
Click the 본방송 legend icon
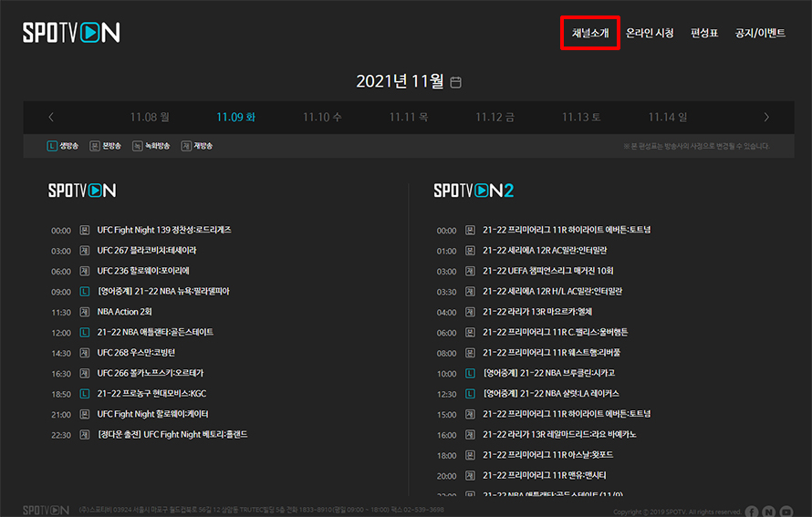click(94, 146)
